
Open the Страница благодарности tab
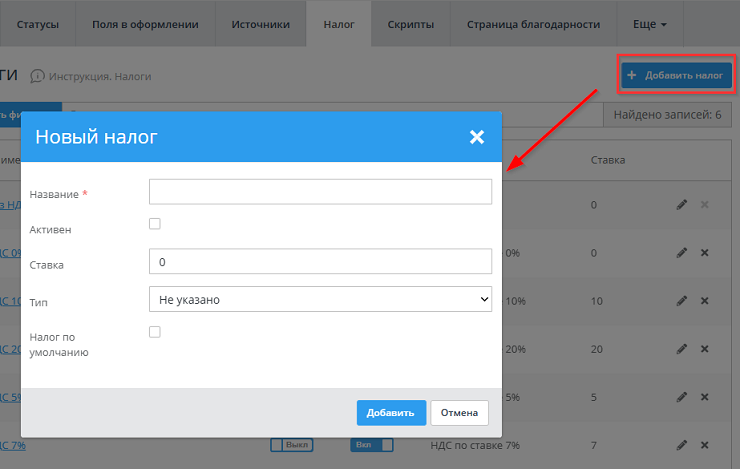(x=533, y=23)
